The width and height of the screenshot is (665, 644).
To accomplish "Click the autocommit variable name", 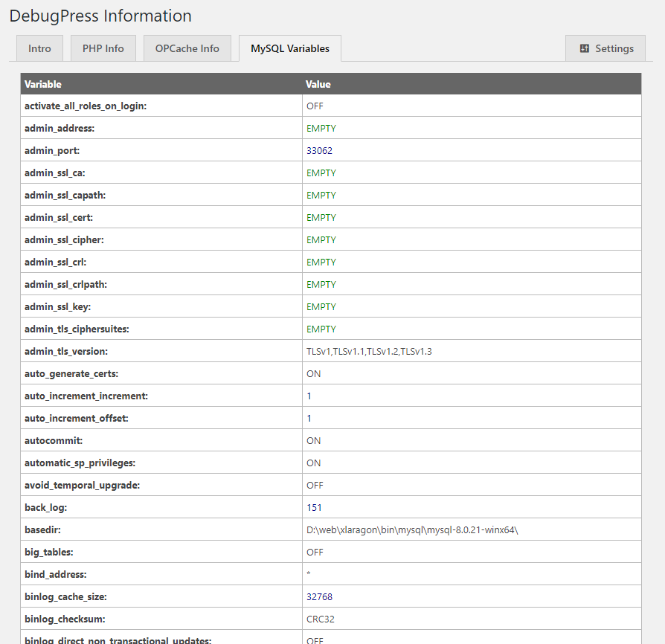I will (54, 440).
